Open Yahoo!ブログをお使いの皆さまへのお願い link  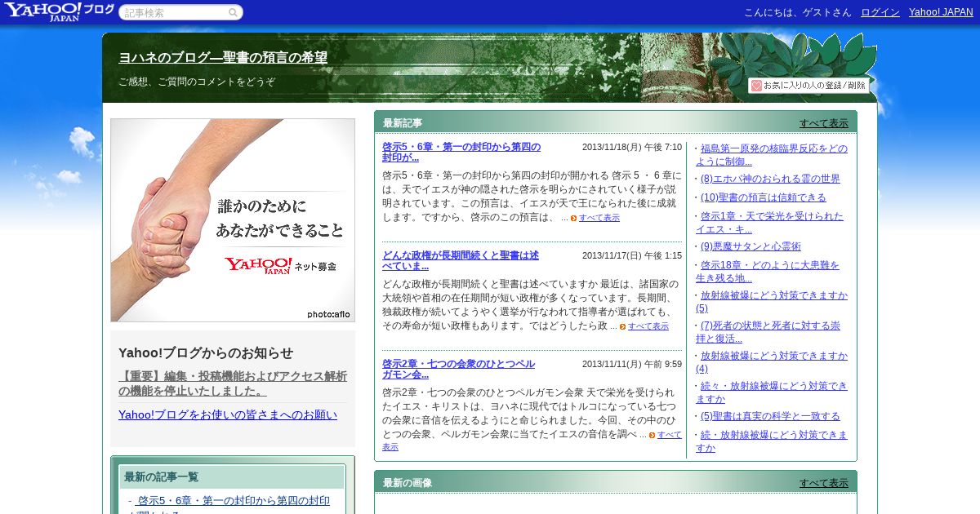228,414
